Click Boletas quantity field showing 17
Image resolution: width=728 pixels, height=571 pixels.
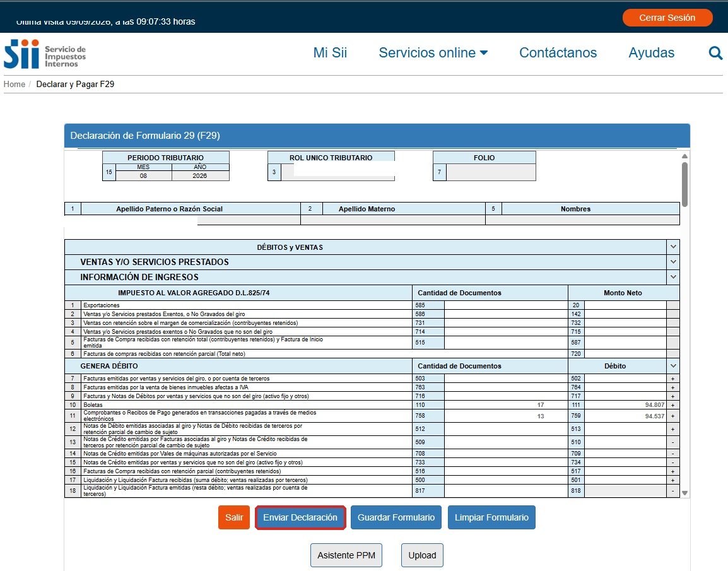tap(505, 405)
